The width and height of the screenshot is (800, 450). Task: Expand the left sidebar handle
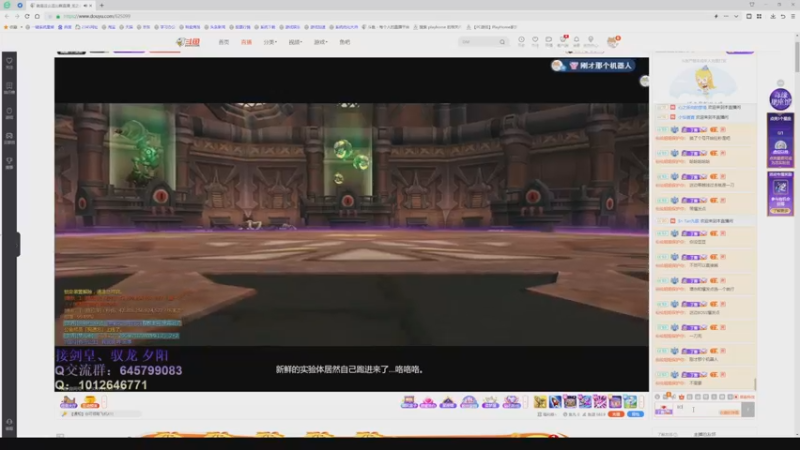click(18, 244)
